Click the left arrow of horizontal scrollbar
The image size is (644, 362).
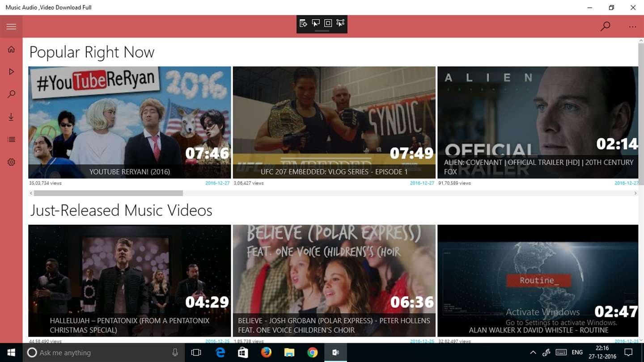[x=31, y=193]
